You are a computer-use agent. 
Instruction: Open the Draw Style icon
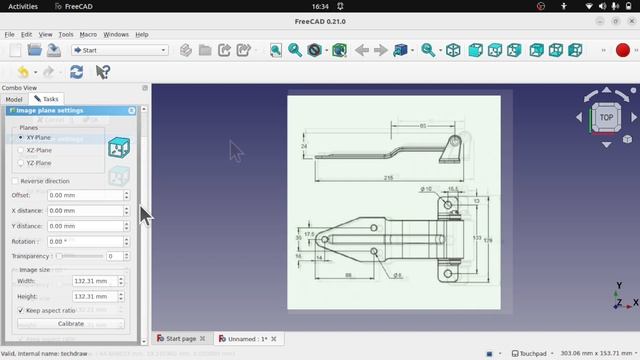pyautogui.click(x=314, y=50)
